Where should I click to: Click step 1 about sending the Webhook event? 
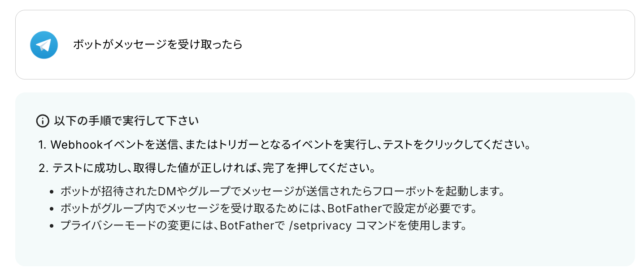[285, 145]
